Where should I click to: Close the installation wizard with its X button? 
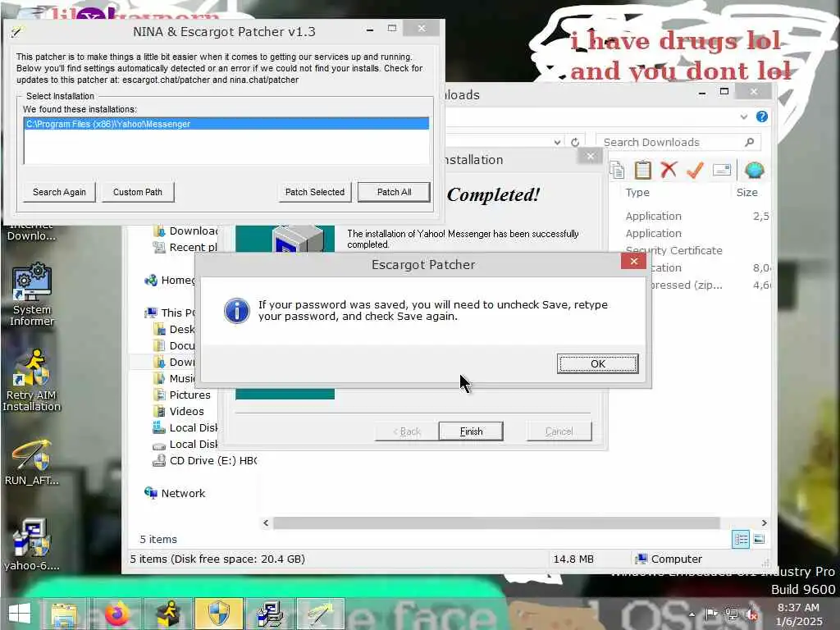pos(591,156)
